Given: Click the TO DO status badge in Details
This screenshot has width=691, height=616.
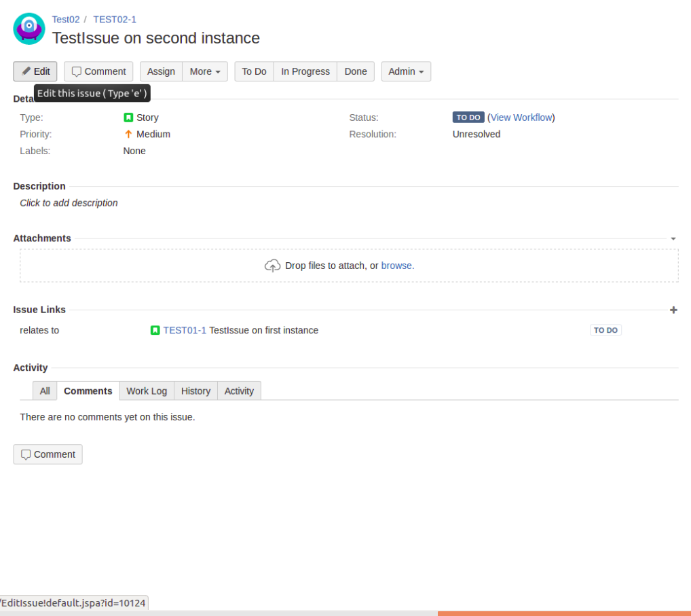Looking at the screenshot, I should 468,117.
